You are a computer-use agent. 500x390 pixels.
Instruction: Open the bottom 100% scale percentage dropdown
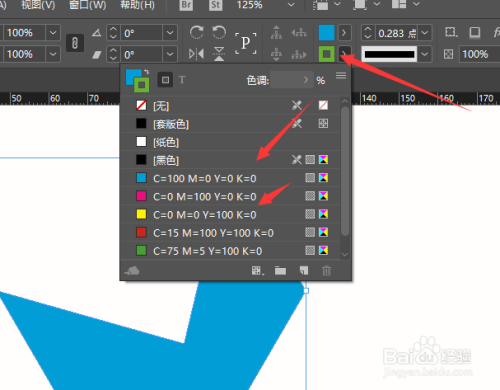click(53, 54)
